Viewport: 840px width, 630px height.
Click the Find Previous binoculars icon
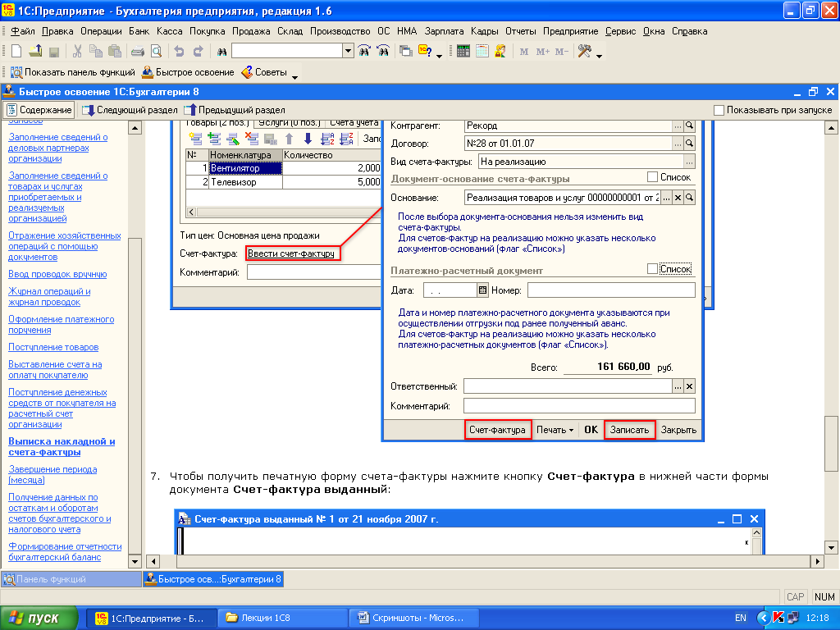coord(383,52)
